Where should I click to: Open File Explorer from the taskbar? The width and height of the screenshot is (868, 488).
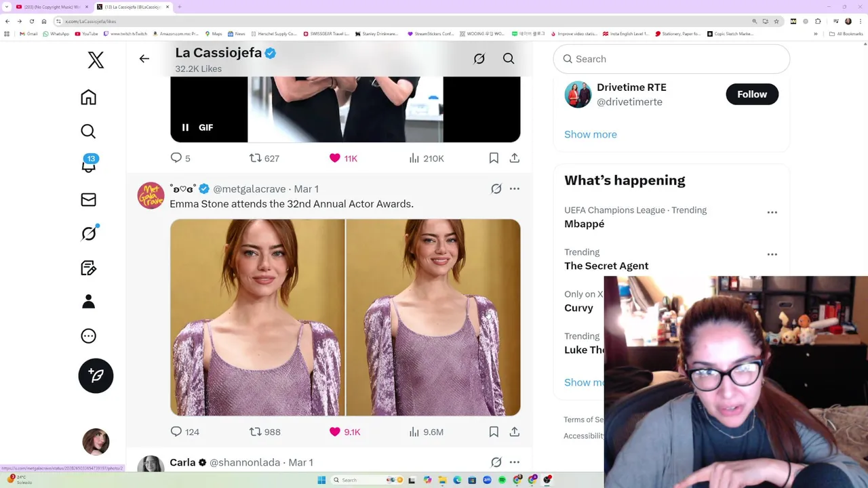[442, 480]
